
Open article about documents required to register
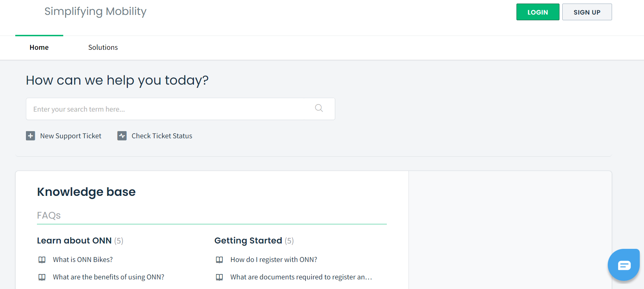pos(301,277)
